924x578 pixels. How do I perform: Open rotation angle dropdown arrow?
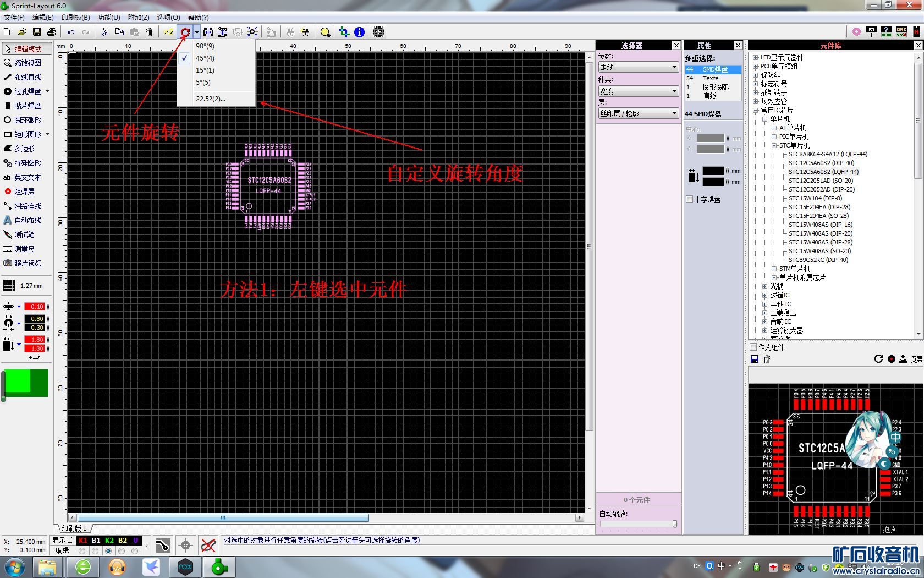(196, 32)
